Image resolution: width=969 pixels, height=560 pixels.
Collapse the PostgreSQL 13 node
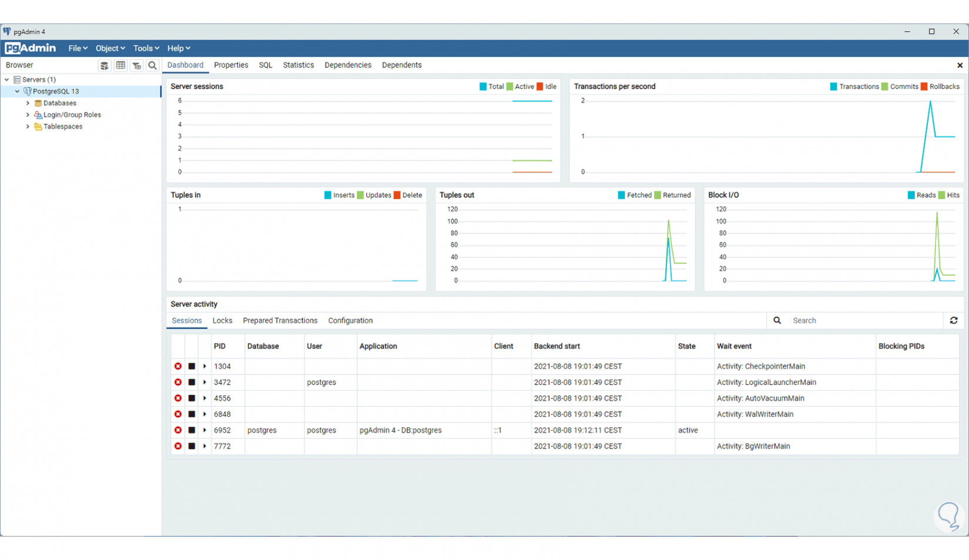click(18, 92)
